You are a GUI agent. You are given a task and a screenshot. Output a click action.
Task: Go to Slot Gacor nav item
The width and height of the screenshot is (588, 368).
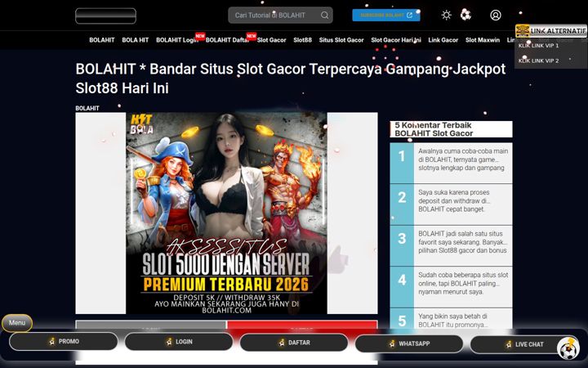271,40
